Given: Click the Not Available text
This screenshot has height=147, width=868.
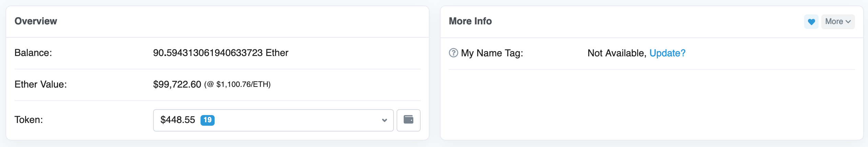Looking at the screenshot, I should click(616, 53).
